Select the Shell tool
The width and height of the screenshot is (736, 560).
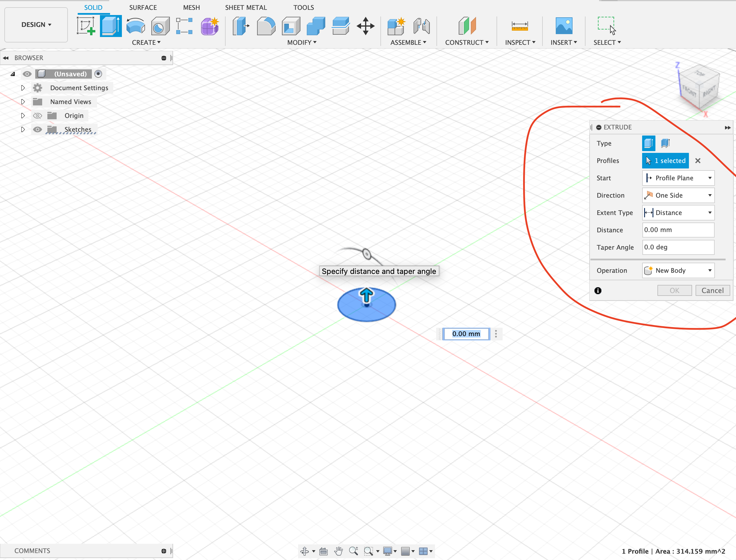coord(291,26)
